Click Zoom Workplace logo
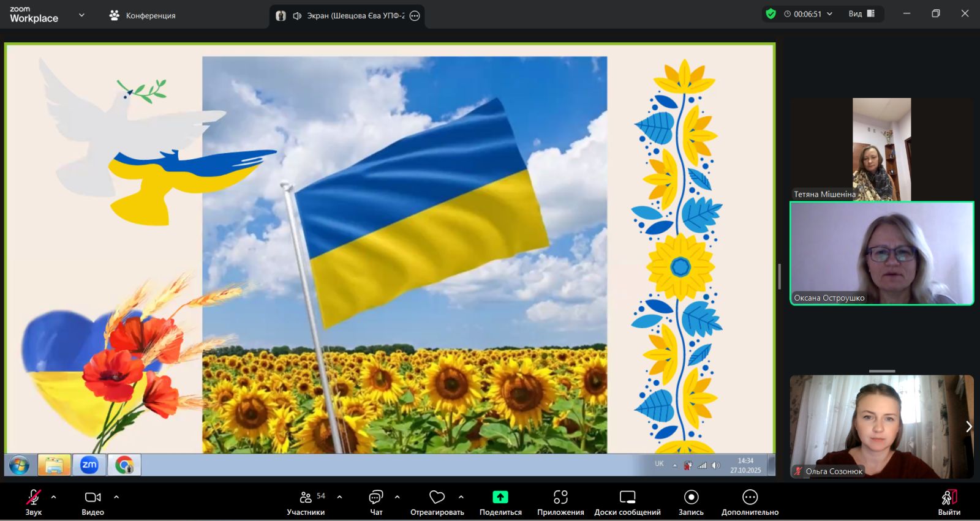Image resolution: width=980 pixels, height=521 pixels. 34,15
